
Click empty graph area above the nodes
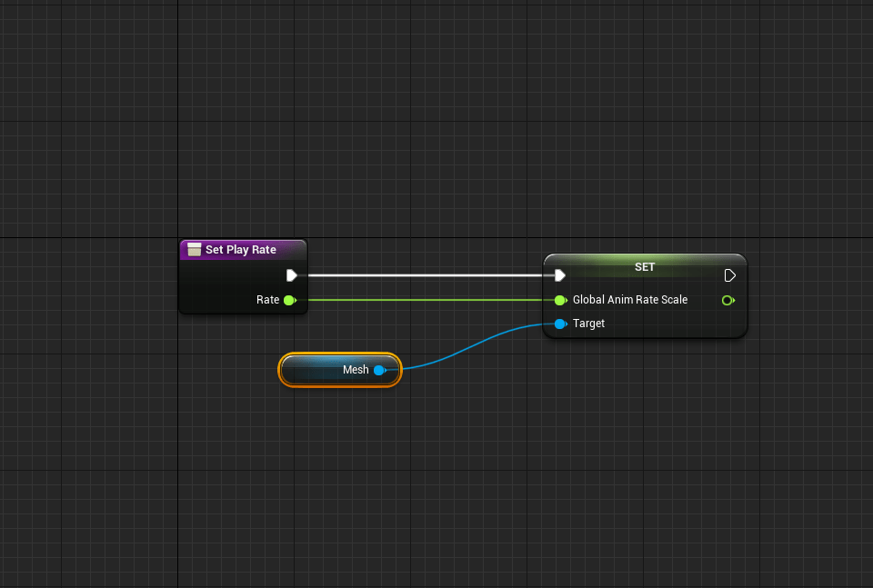pos(436,118)
